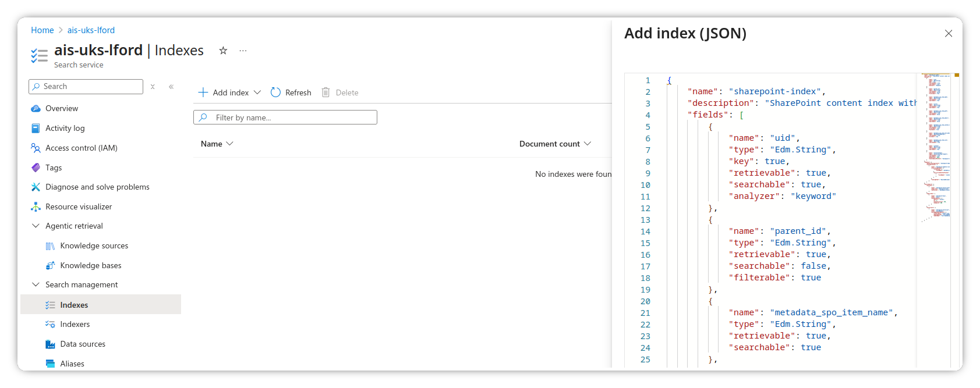Click "metadata_spo_item_name" value in editor
980x388 pixels.
(832, 312)
